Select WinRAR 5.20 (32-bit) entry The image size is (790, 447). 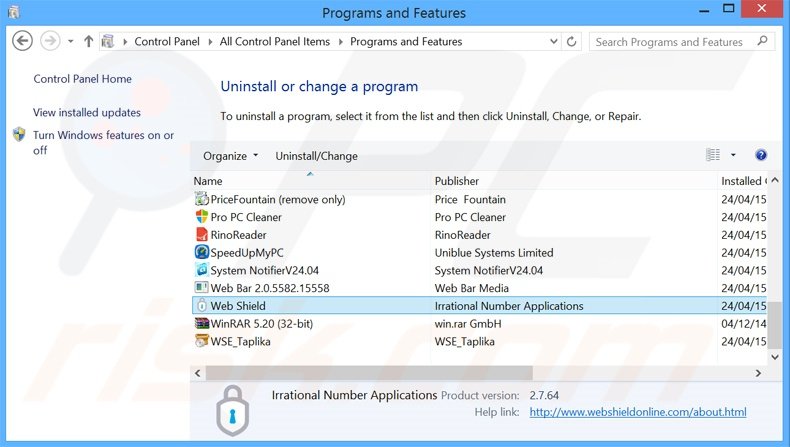tap(261, 324)
